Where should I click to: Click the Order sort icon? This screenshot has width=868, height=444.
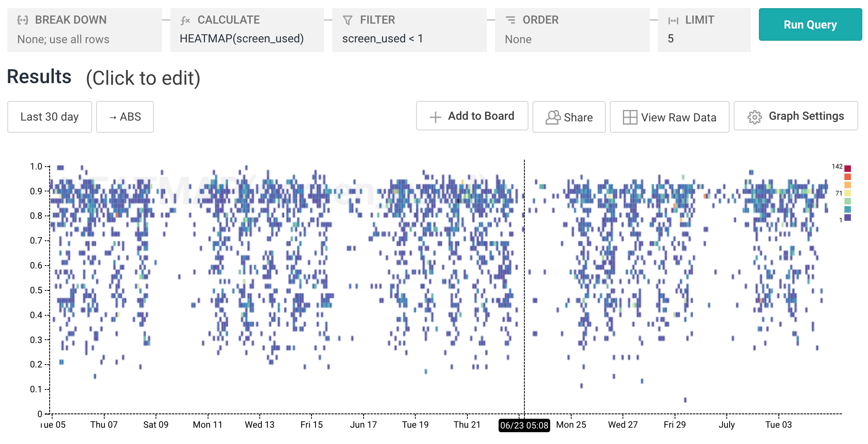point(510,20)
